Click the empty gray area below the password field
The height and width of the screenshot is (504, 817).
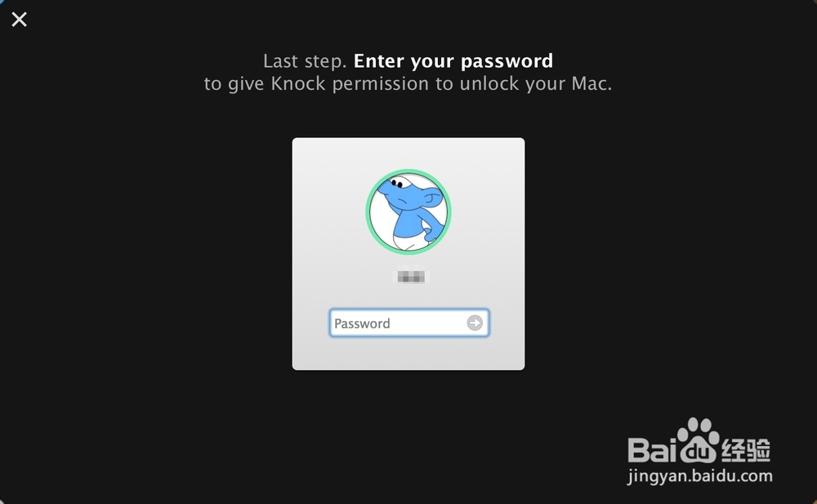point(408,354)
